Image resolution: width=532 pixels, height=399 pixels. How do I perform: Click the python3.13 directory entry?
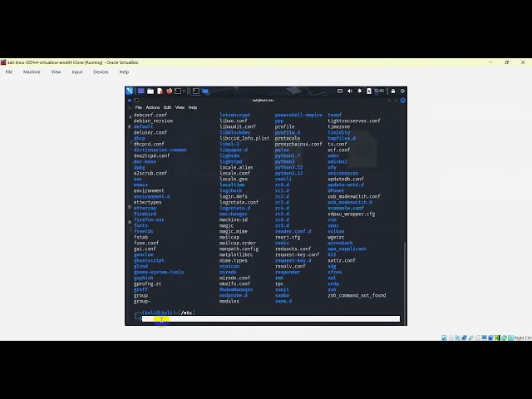288,173
